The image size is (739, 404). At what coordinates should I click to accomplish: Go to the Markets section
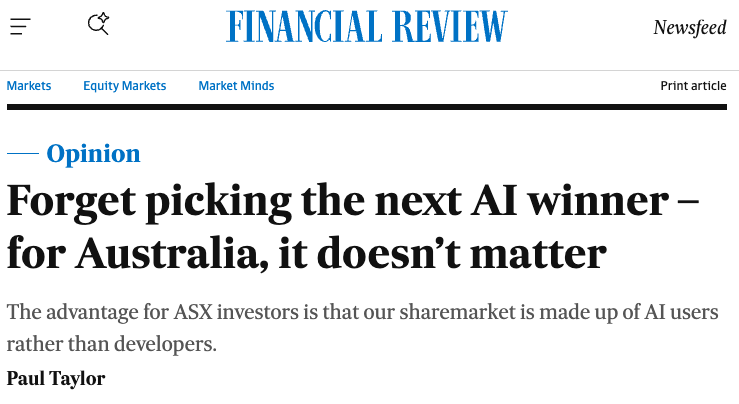click(29, 86)
